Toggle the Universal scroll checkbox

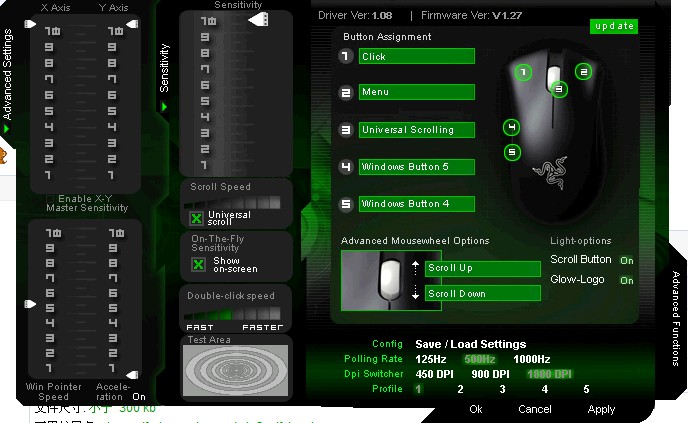point(197,217)
